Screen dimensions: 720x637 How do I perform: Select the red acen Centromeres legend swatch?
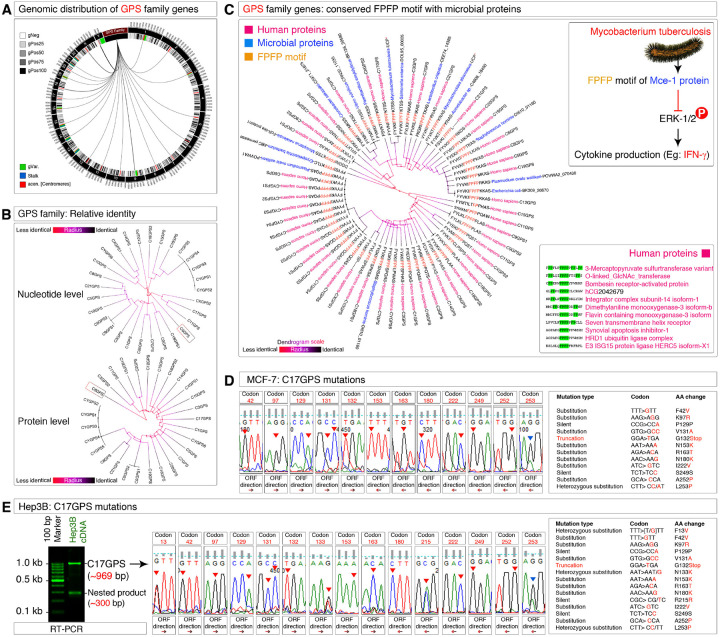(22, 184)
